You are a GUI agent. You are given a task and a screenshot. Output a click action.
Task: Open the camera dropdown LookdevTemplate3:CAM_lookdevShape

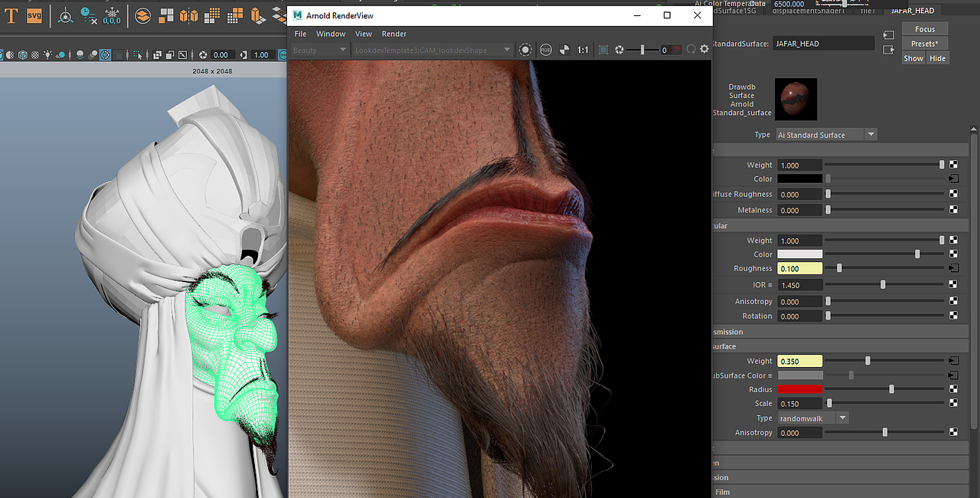[x=433, y=50]
